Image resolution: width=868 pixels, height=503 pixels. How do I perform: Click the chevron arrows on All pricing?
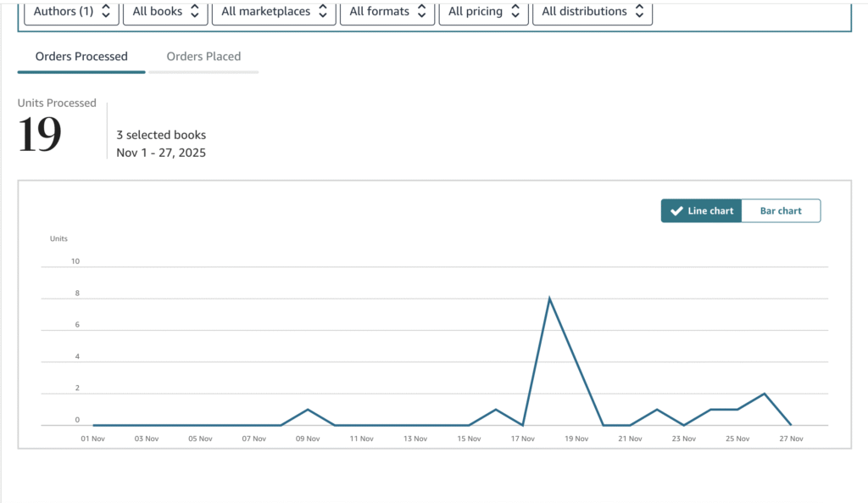point(515,12)
